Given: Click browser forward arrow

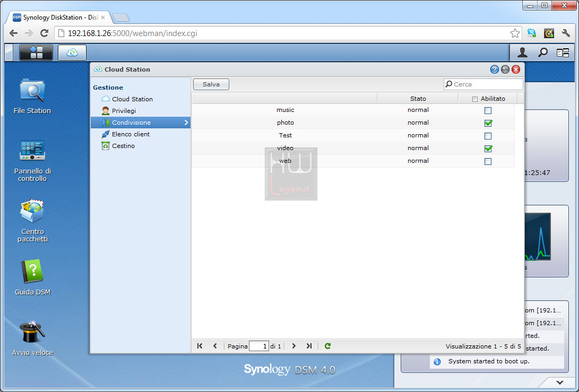Looking at the screenshot, I should [29, 33].
